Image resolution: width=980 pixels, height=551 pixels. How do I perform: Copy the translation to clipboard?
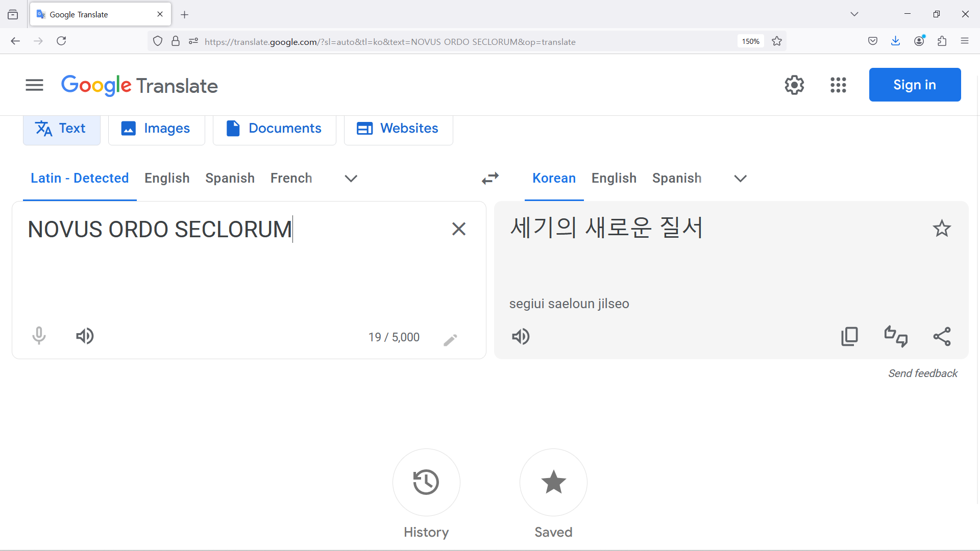(x=849, y=337)
